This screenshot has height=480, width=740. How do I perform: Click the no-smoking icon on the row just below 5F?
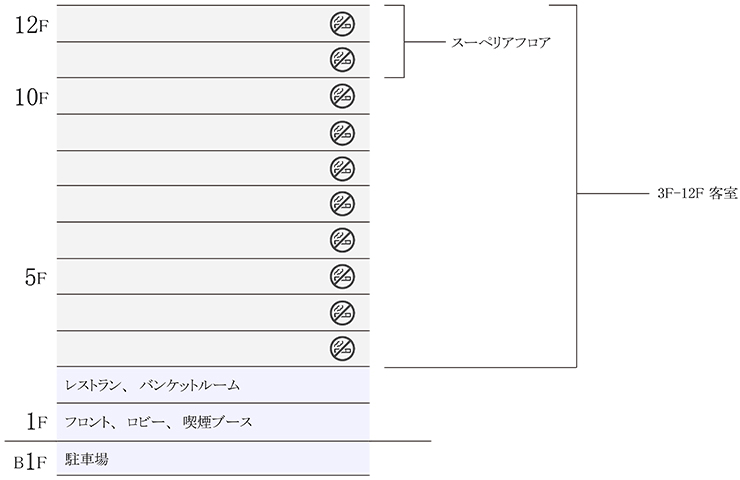tap(342, 312)
